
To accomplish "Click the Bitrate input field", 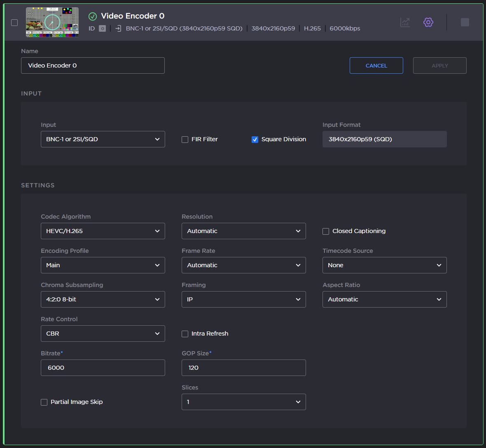I will click(103, 368).
